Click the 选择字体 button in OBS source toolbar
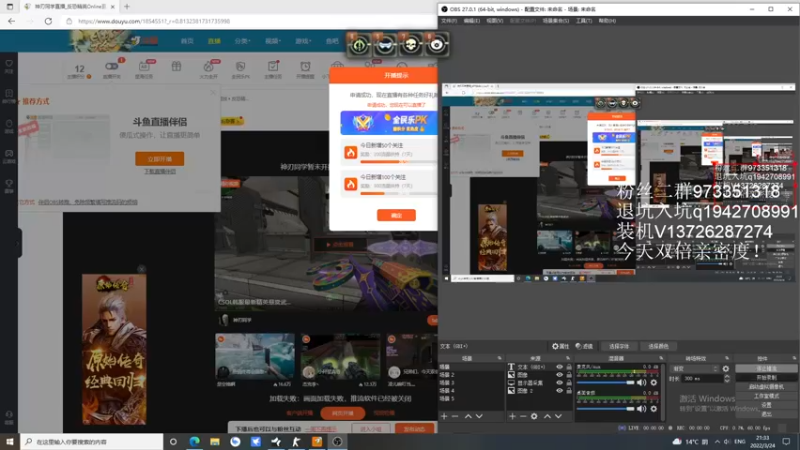Image resolution: width=800 pixels, height=450 pixels. (x=619, y=346)
